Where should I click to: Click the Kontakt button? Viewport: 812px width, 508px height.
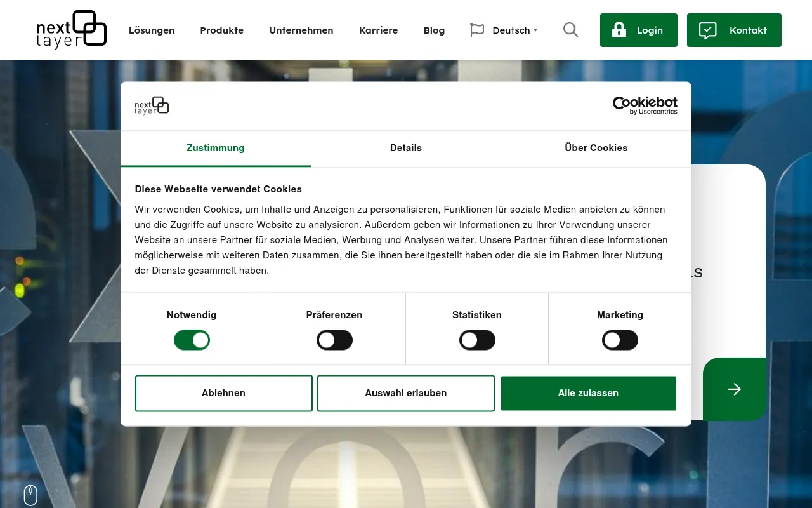pyautogui.click(x=734, y=30)
